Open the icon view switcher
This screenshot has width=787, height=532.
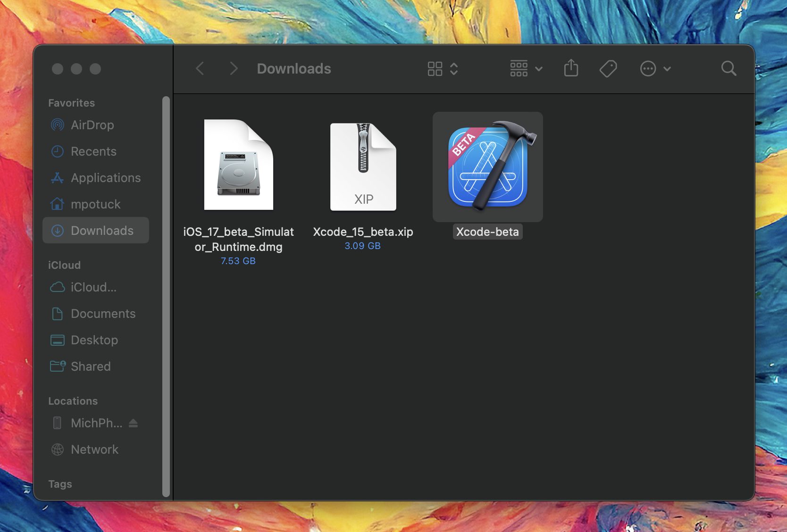[x=442, y=69]
